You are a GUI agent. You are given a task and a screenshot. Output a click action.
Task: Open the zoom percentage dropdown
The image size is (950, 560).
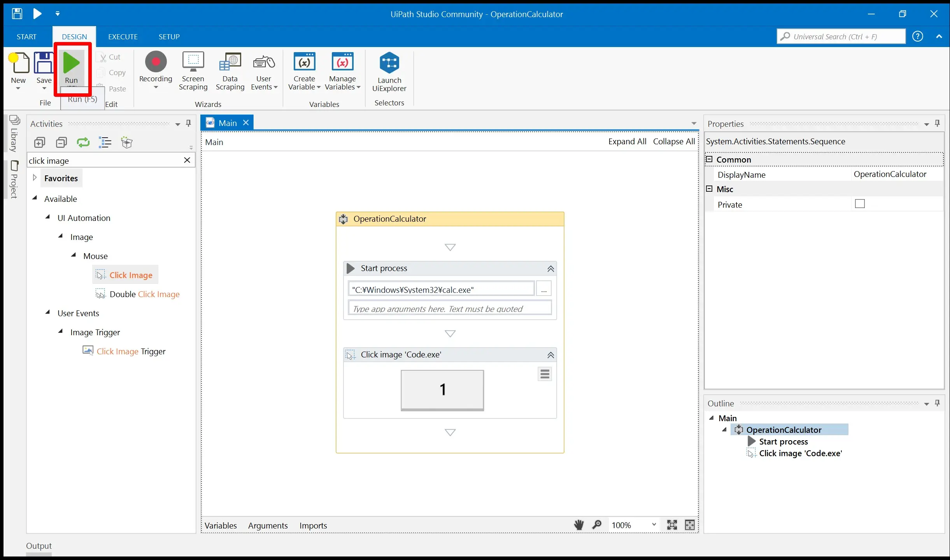point(654,525)
